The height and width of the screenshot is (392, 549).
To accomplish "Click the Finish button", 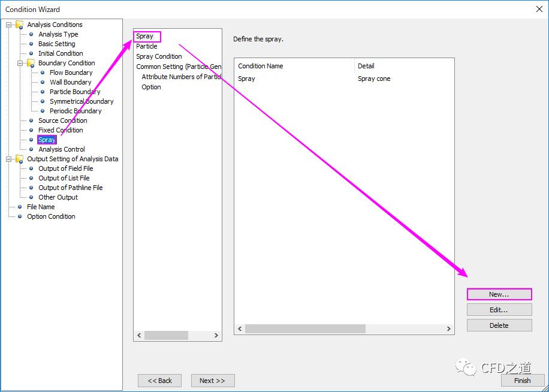I will [x=523, y=381].
